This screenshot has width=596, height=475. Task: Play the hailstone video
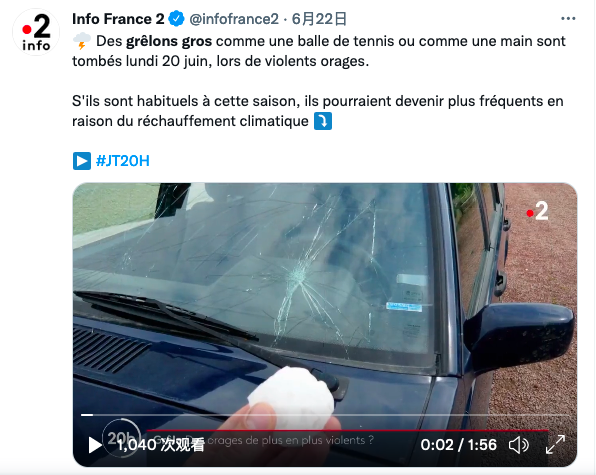pos(95,445)
